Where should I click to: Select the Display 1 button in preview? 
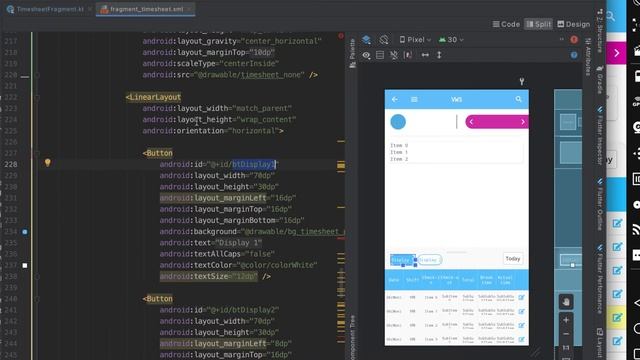pos(402,260)
